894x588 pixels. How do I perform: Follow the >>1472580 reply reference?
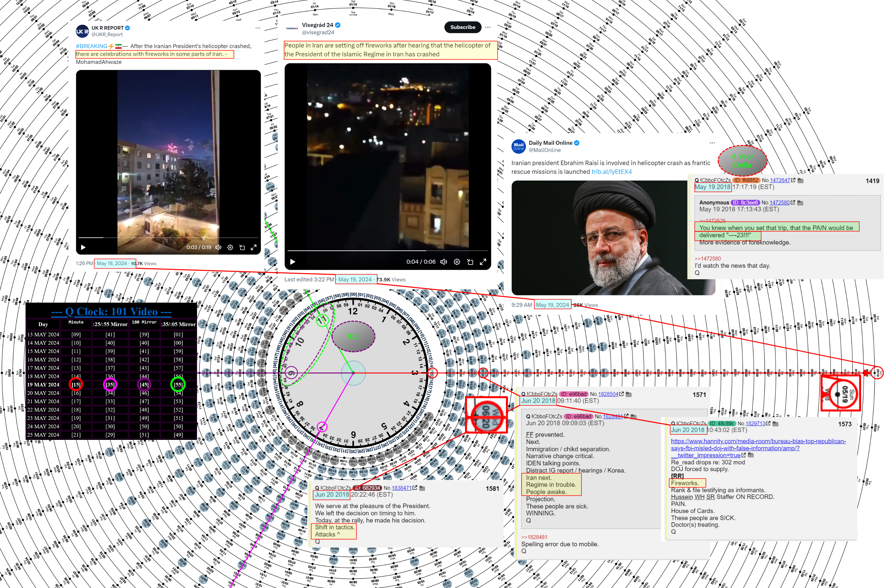[708, 258]
